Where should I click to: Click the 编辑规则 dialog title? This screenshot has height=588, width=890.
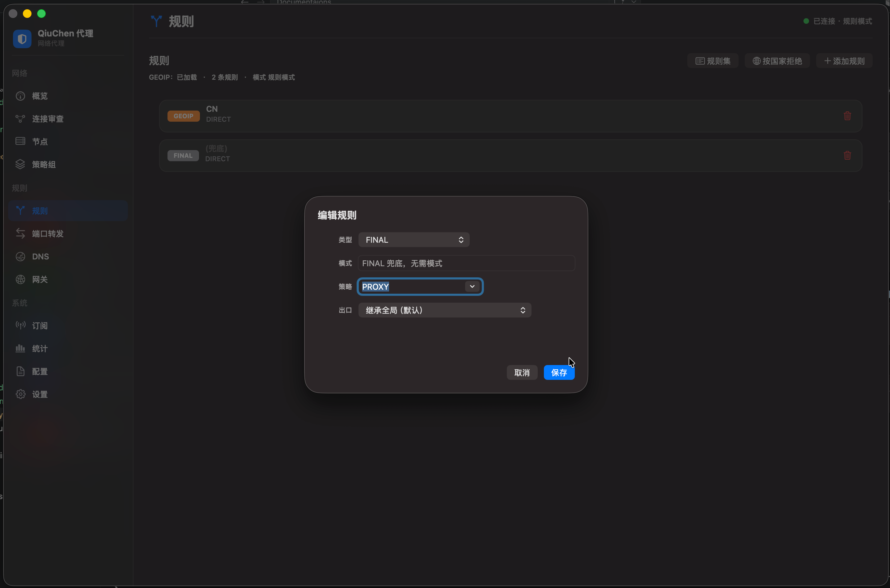tap(337, 215)
